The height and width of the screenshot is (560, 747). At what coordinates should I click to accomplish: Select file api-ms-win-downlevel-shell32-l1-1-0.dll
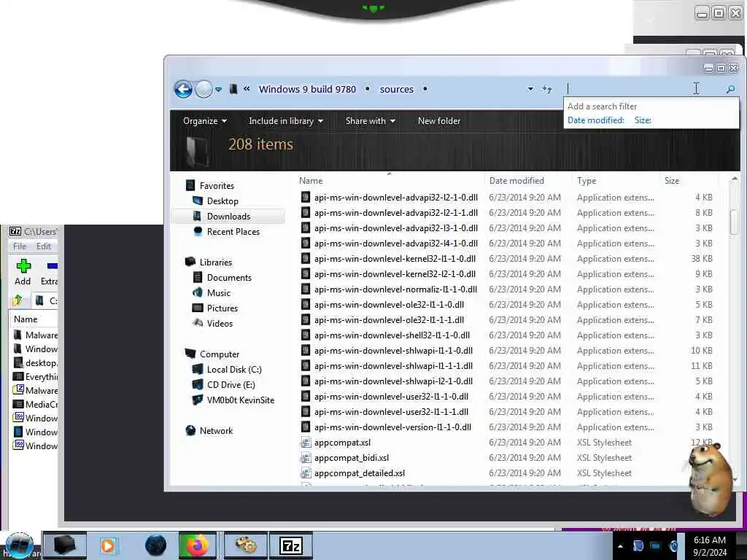coord(392,335)
